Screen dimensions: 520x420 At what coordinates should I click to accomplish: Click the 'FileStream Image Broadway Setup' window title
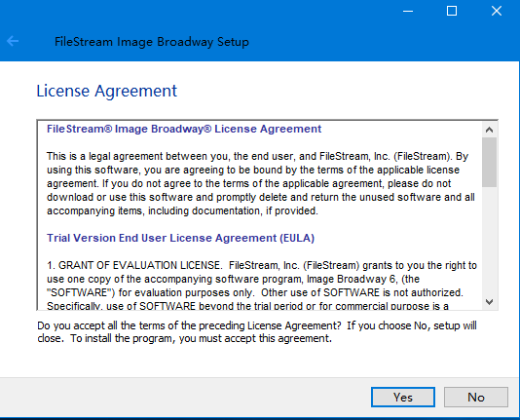(152, 42)
